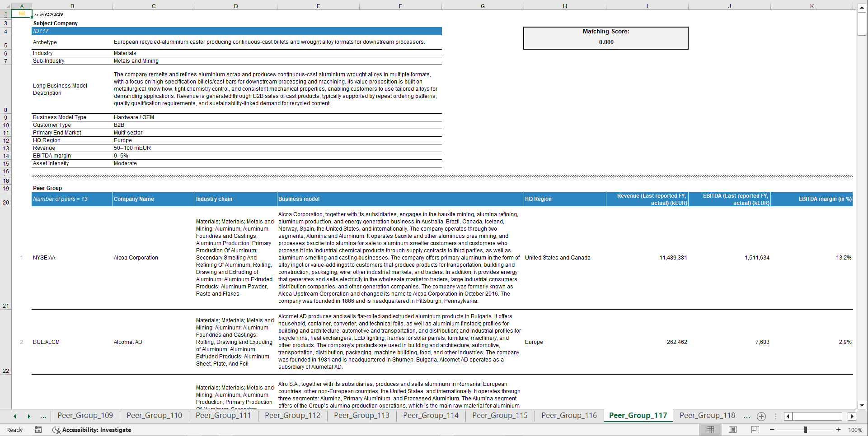868x436 pixels.
Task: Click the macro recording icon in status bar
Action: pos(38,430)
